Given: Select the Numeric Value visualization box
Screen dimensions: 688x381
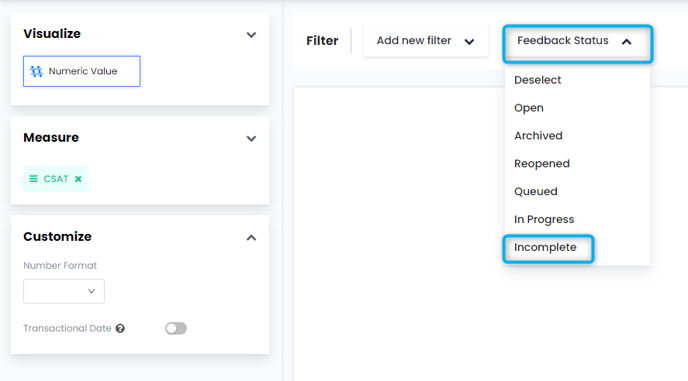Looking at the screenshot, I should click(82, 71).
